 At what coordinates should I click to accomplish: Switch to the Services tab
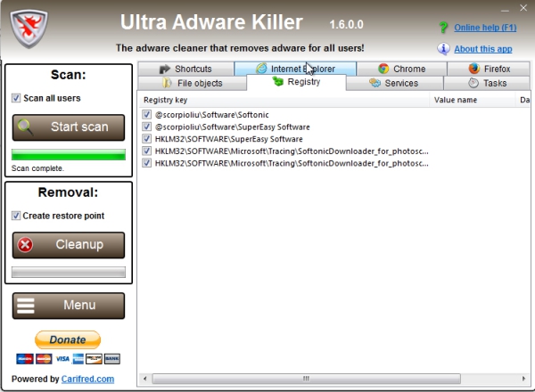tap(394, 83)
